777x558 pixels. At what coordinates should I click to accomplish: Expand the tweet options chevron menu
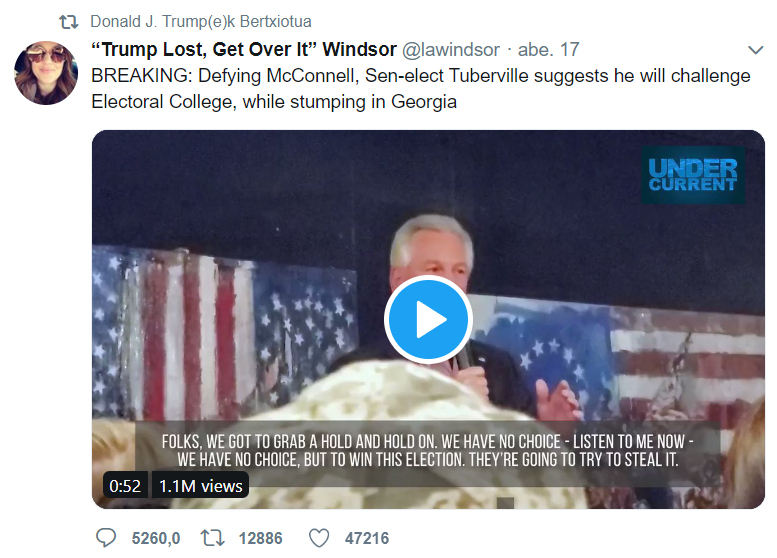pyautogui.click(x=755, y=50)
